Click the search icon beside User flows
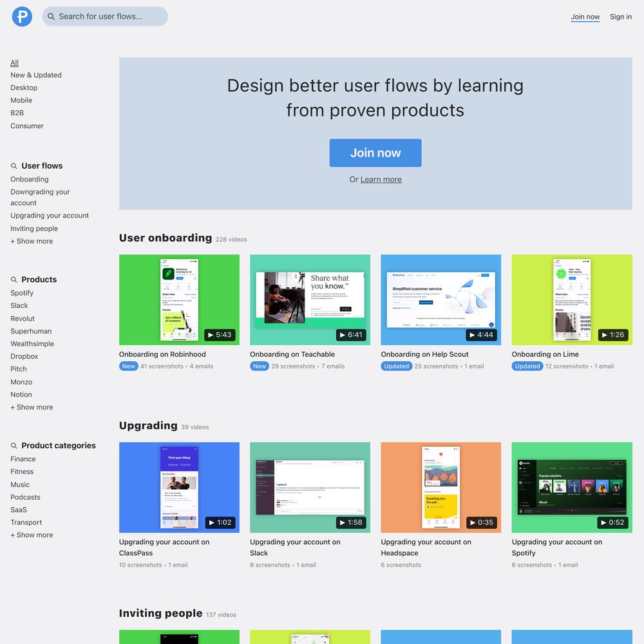This screenshot has width=644, height=644. pos(14,166)
